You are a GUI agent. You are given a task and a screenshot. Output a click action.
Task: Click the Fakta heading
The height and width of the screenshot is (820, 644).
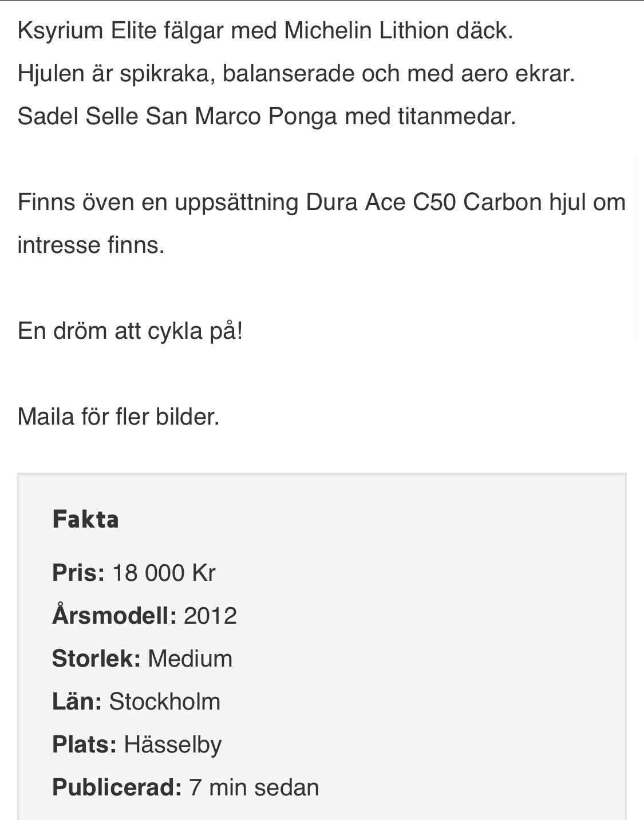(85, 519)
